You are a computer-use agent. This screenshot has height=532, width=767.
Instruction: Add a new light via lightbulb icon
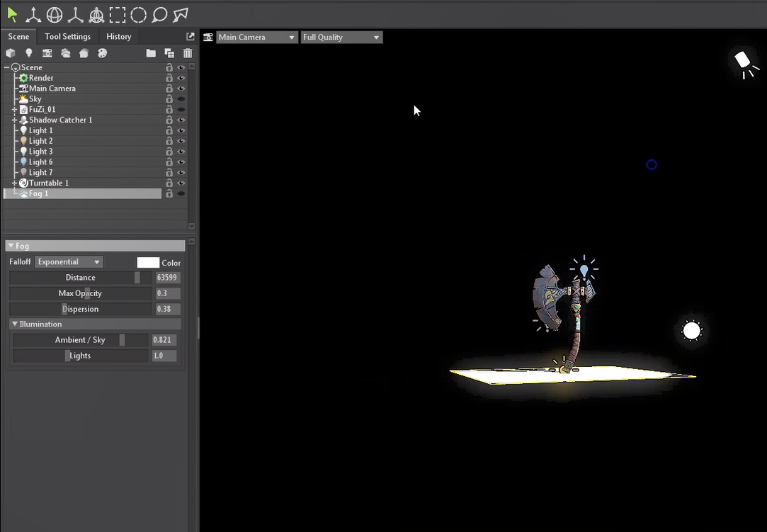point(29,53)
